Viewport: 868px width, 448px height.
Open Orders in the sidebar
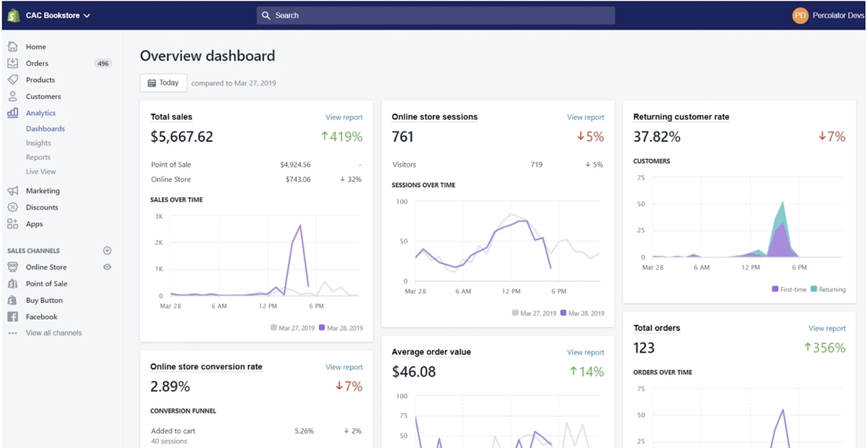[x=37, y=64]
